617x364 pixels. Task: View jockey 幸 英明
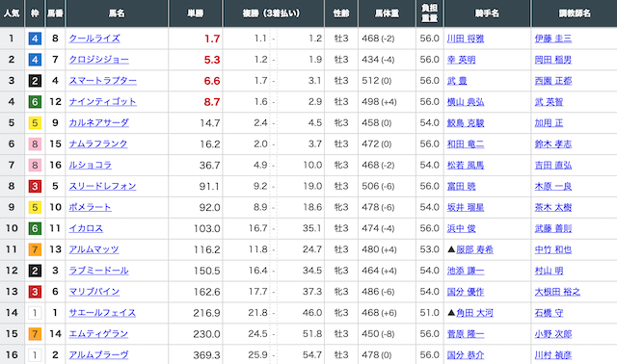point(461,60)
